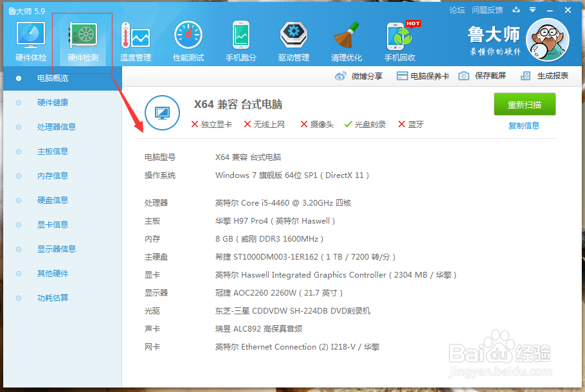Click the download icon in title bar
The width and height of the screenshot is (585, 392).
click(516, 10)
